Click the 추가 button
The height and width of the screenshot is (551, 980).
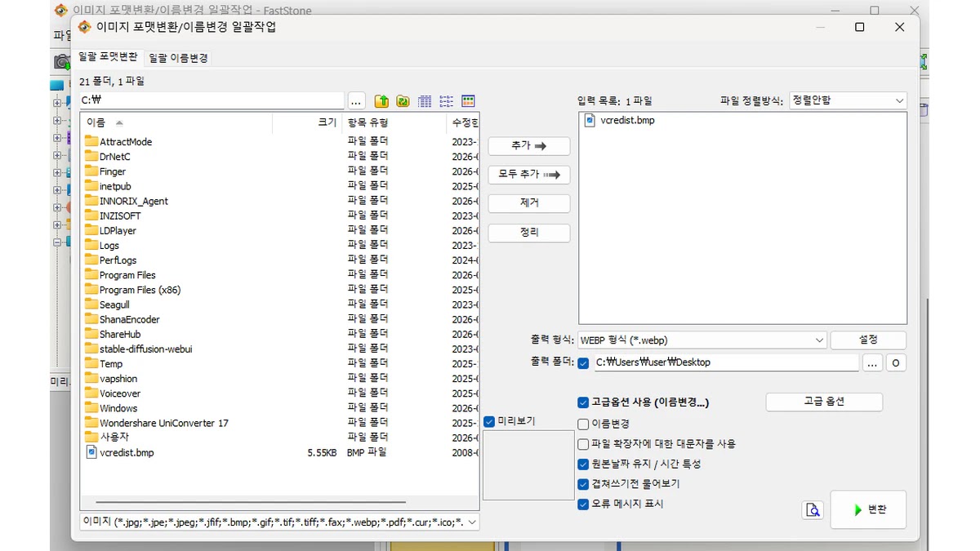529,145
